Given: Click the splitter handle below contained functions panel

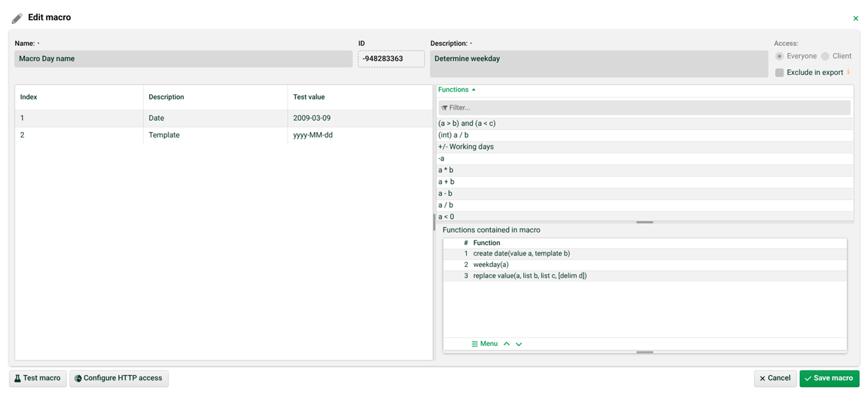Looking at the screenshot, I should [x=645, y=353].
